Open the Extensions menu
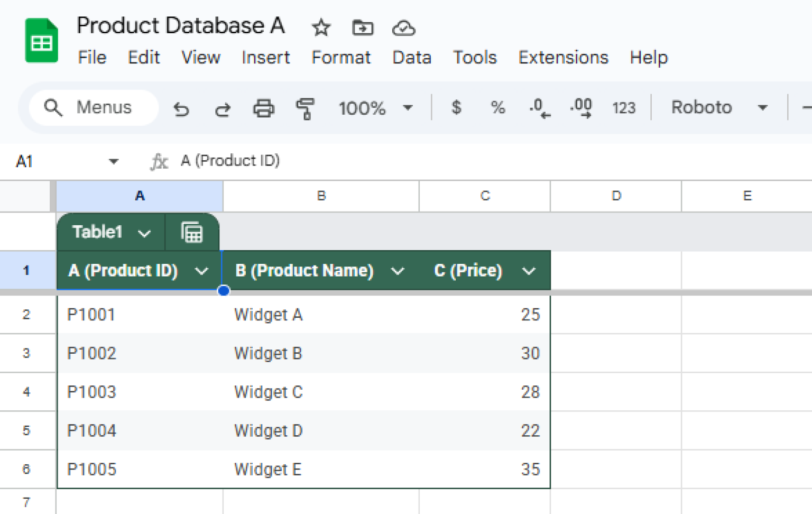Screen dimensions: 812x514 [563, 58]
